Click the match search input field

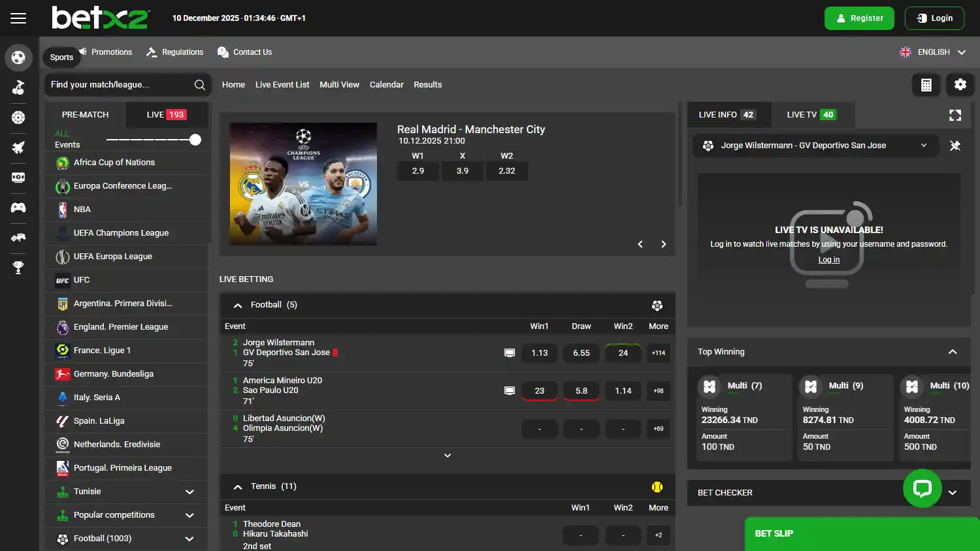pyautogui.click(x=122, y=85)
